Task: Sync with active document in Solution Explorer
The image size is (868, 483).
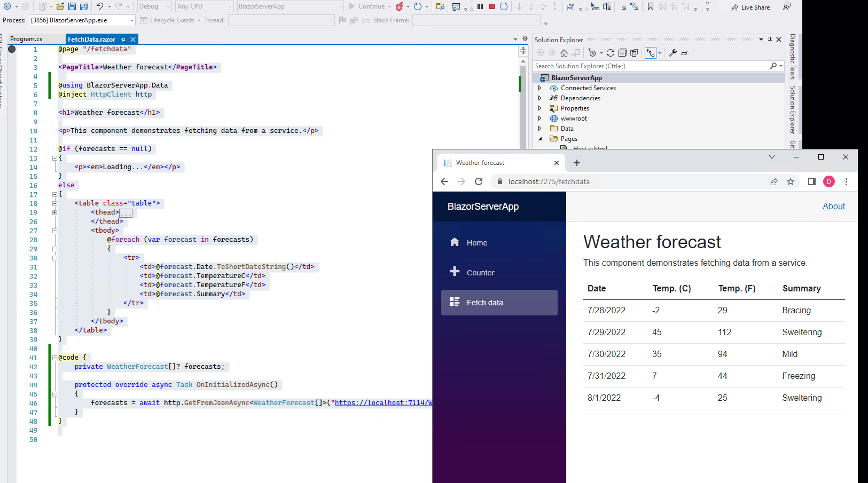Action: coord(611,53)
